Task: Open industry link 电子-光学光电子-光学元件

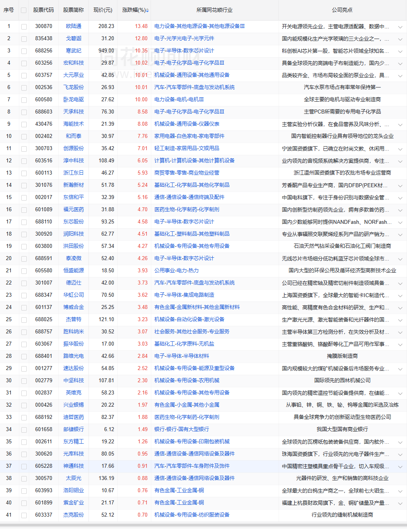Action: point(184,38)
